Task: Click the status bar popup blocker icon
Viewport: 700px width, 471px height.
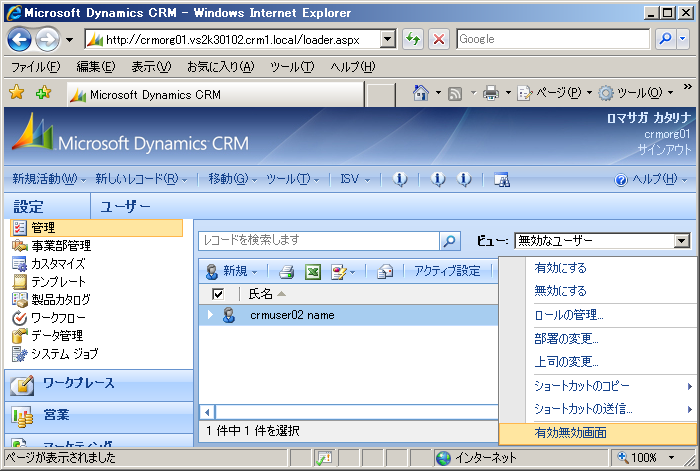Action: pos(325,458)
